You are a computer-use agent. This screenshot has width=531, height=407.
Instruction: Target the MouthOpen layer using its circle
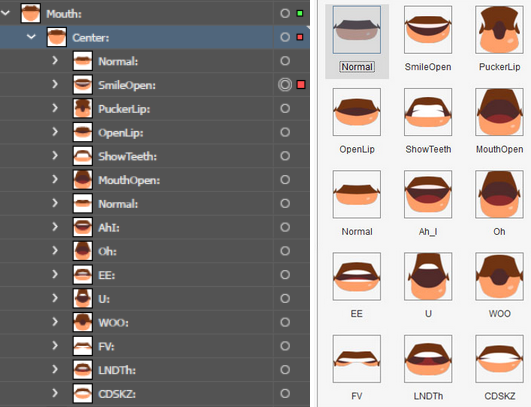[x=285, y=179]
